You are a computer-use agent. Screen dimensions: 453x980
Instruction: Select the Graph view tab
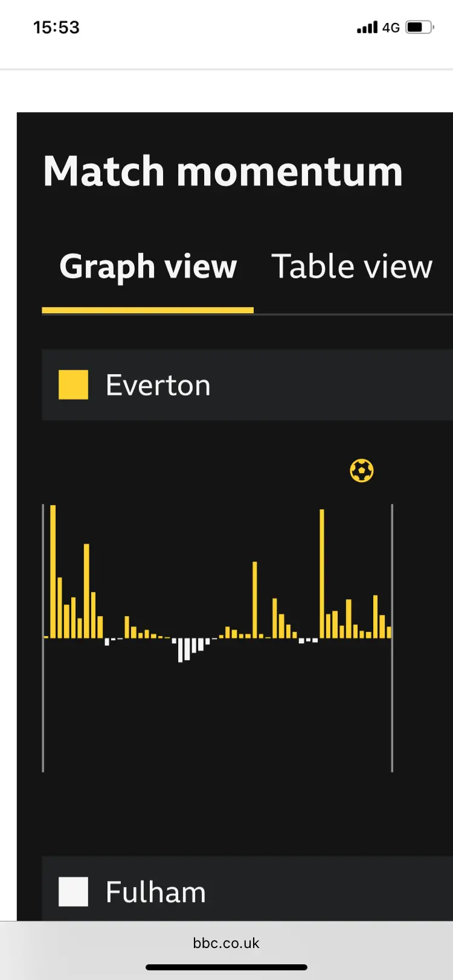pos(148,266)
